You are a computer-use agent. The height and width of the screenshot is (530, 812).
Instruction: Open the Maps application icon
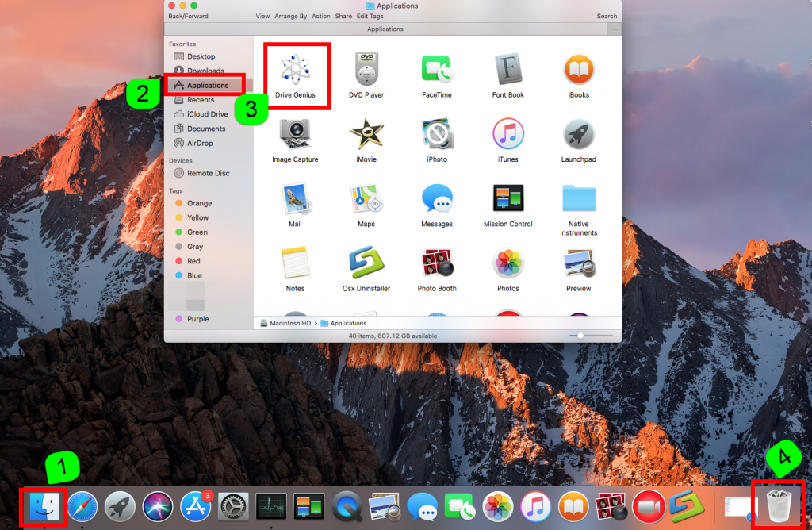(x=366, y=199)
